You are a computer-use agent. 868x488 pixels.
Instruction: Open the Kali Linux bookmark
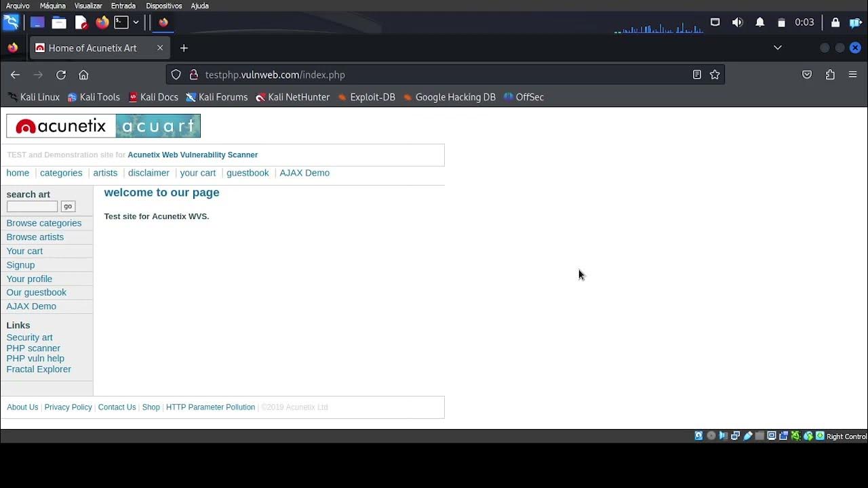[x=34, y=97]
